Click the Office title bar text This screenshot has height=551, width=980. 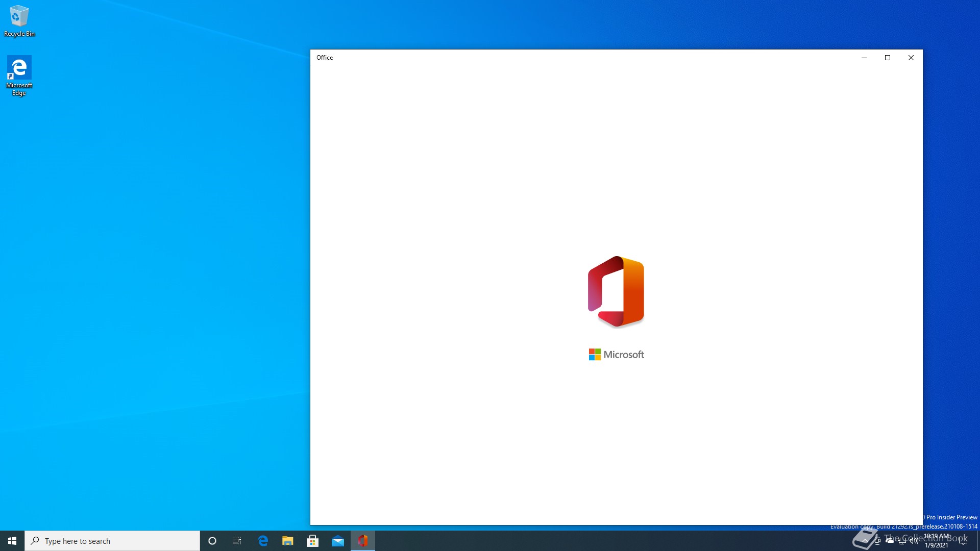point(325,58)
